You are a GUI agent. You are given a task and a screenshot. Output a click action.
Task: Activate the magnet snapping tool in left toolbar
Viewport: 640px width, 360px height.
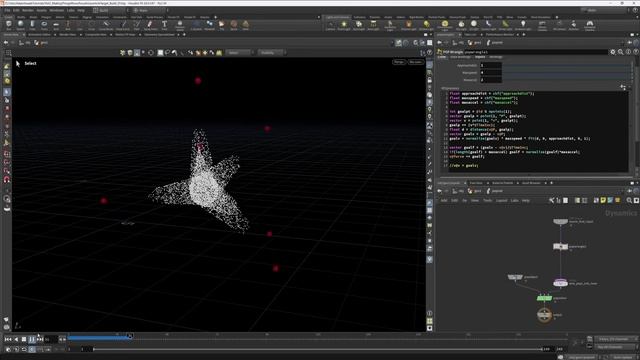[7, 180]
